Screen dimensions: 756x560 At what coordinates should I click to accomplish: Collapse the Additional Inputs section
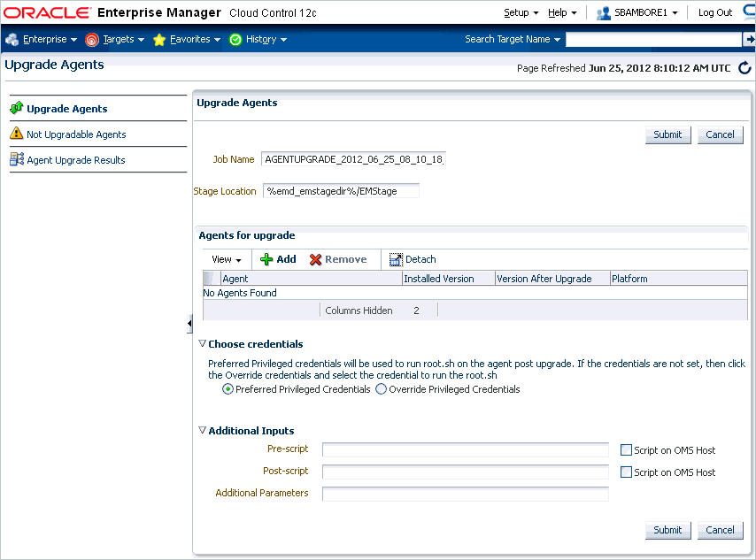(x=203, y=430)
